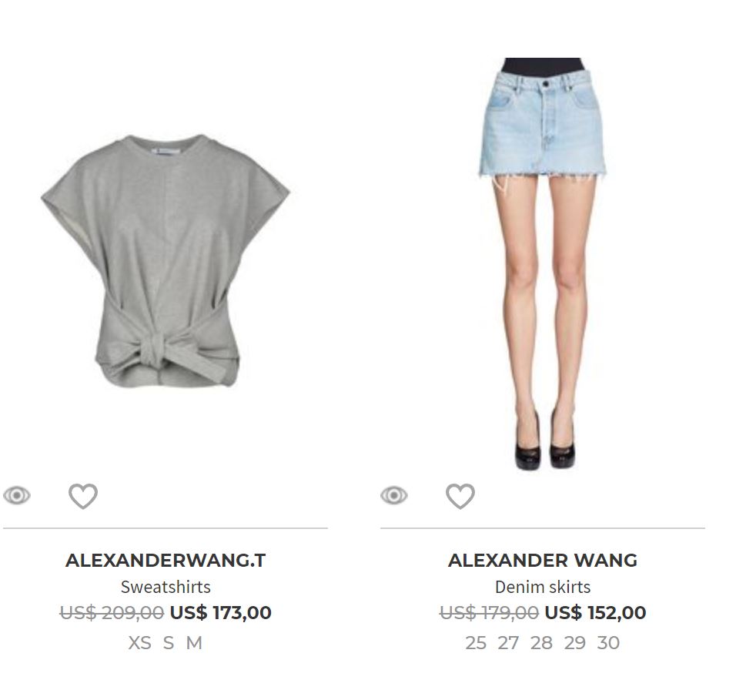This screenshot has width=736, height=700.
Task: Click the ALEXANDER WANG brand name
Action: (x=543, y=560)
